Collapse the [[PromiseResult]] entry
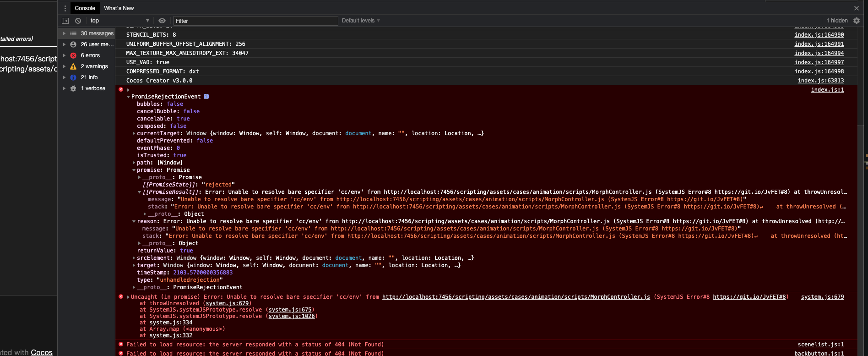 139,192
